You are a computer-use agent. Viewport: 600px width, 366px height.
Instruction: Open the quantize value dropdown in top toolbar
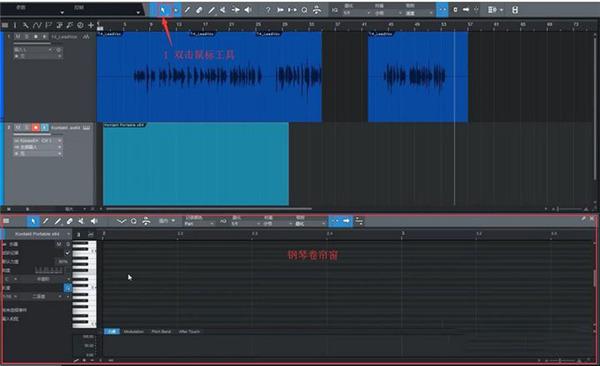(357, 13)
